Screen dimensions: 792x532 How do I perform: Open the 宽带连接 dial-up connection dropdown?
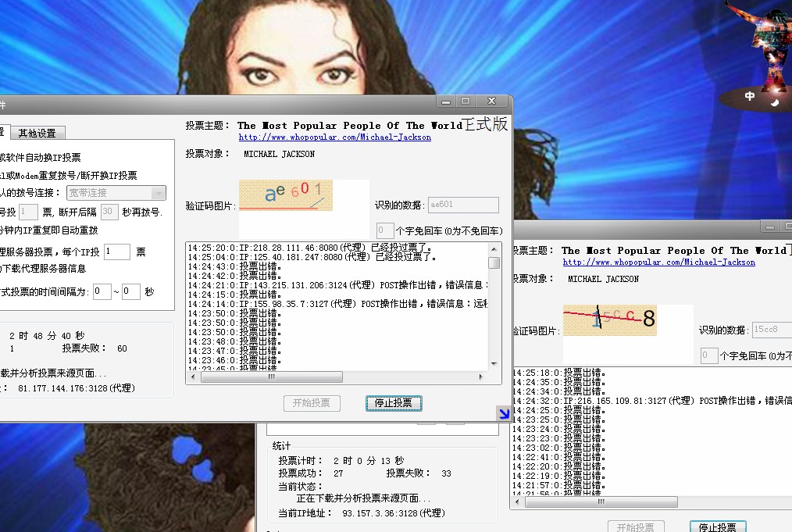(159, 193)
